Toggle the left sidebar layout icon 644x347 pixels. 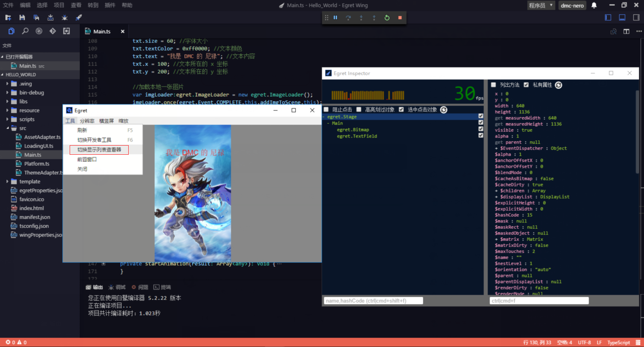tap(608, 18)
